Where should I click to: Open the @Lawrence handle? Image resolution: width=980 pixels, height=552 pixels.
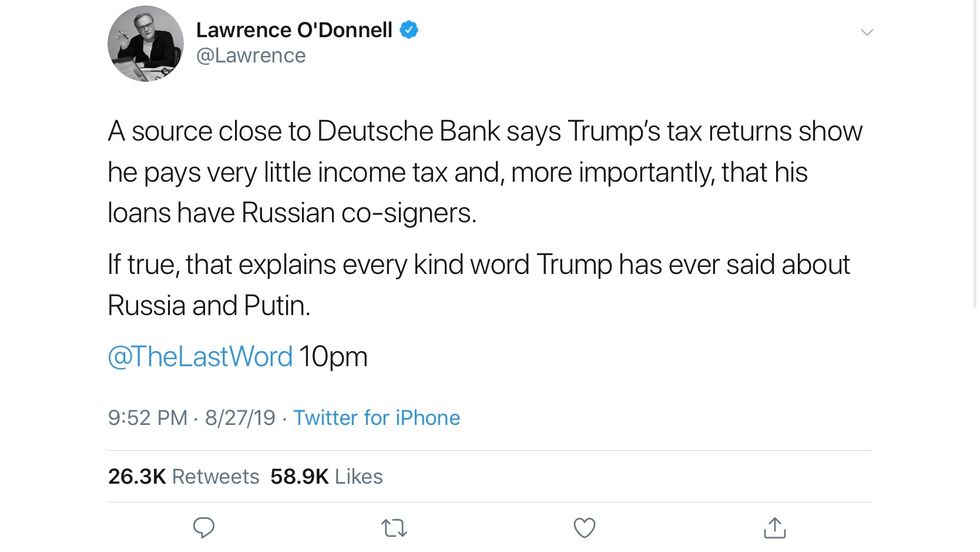pos(251,56)
